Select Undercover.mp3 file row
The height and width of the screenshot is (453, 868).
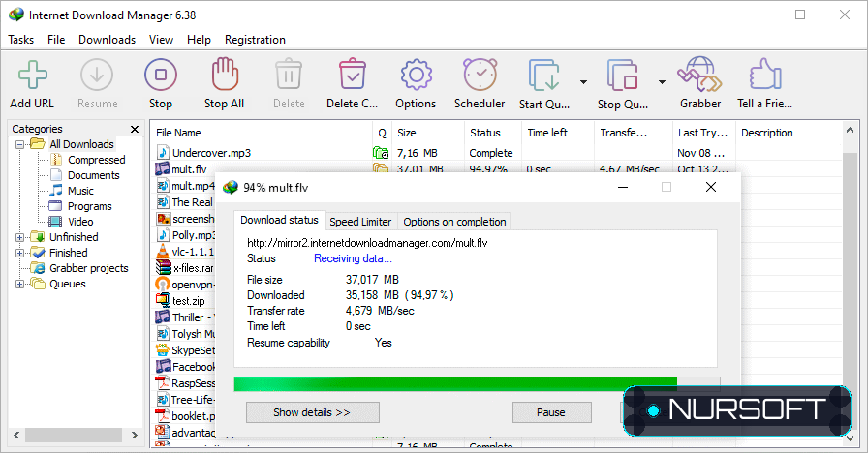point(496,153)
